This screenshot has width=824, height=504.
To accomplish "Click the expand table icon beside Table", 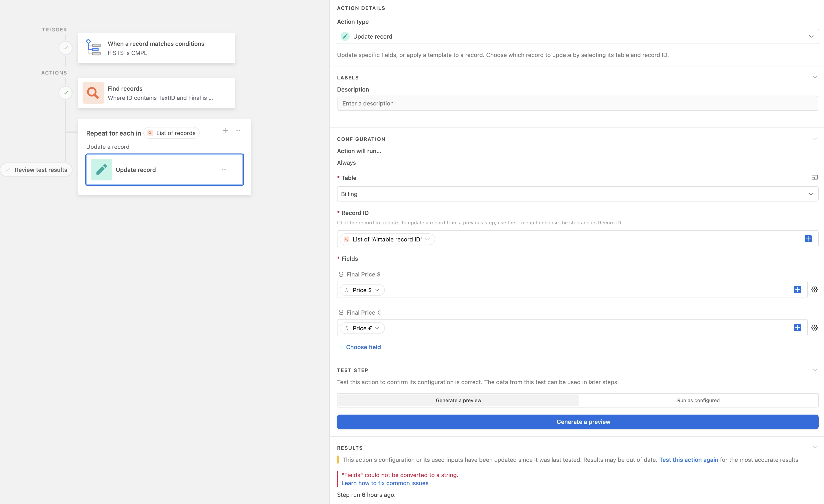I will (815, 177).
